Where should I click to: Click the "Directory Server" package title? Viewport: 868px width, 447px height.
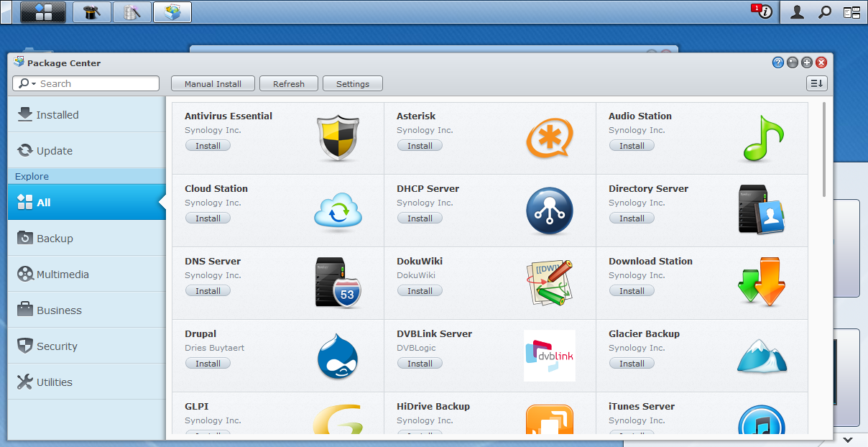(648, 188)
